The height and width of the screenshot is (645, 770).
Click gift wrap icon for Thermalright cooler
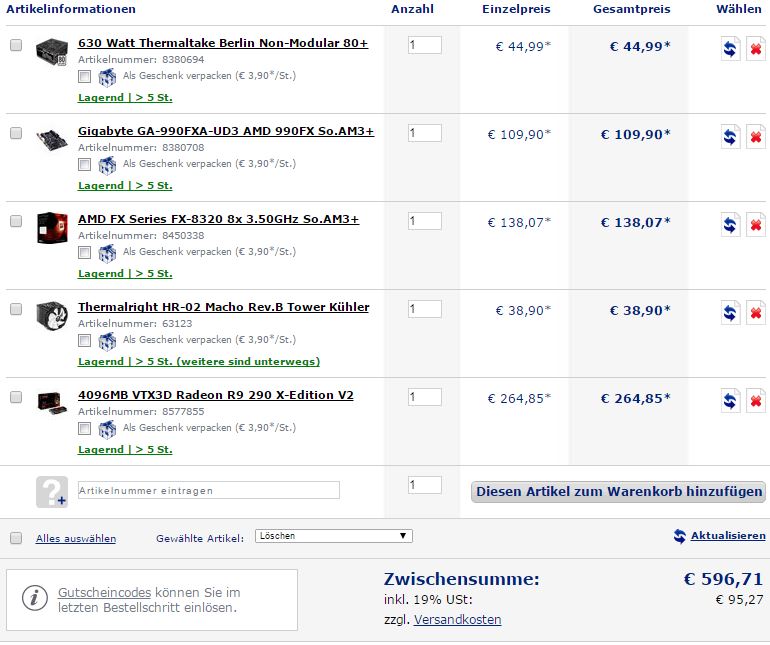[x=107, y=341]
